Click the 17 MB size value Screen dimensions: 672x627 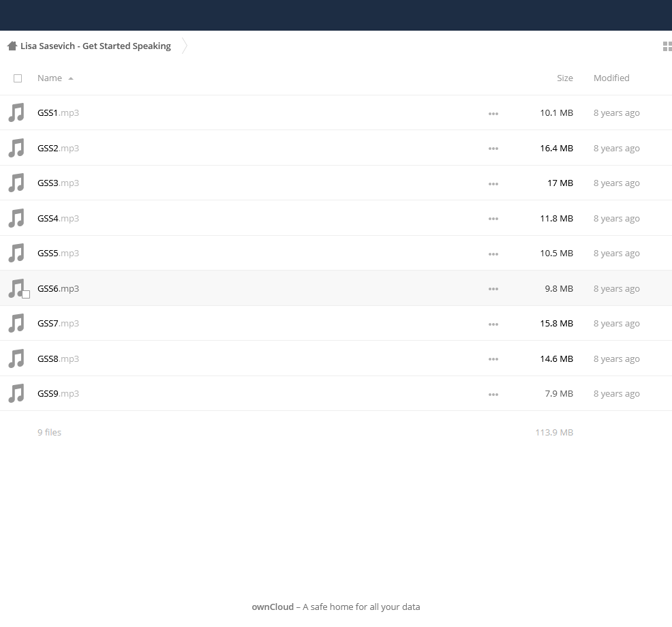[560, 183]
